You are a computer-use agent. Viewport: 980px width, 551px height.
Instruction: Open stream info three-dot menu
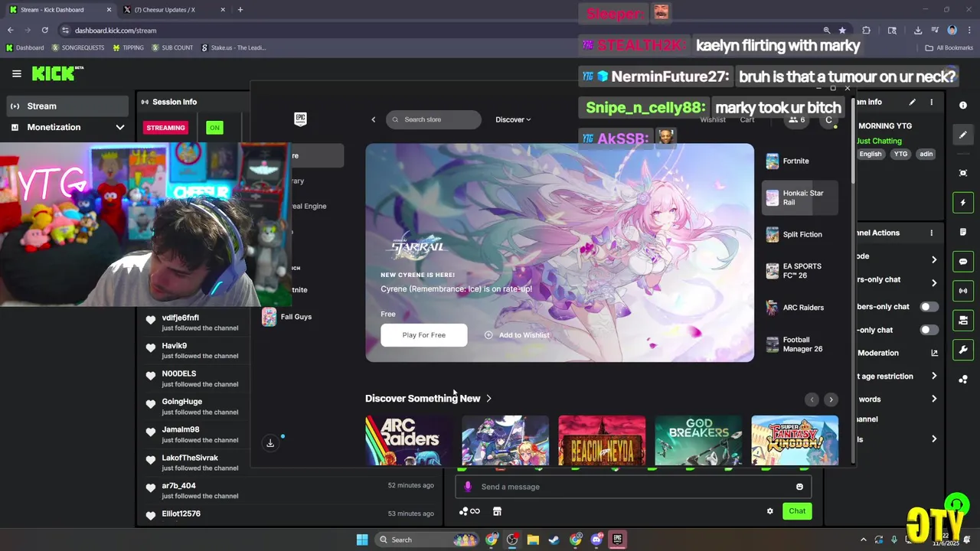[932, 102]
